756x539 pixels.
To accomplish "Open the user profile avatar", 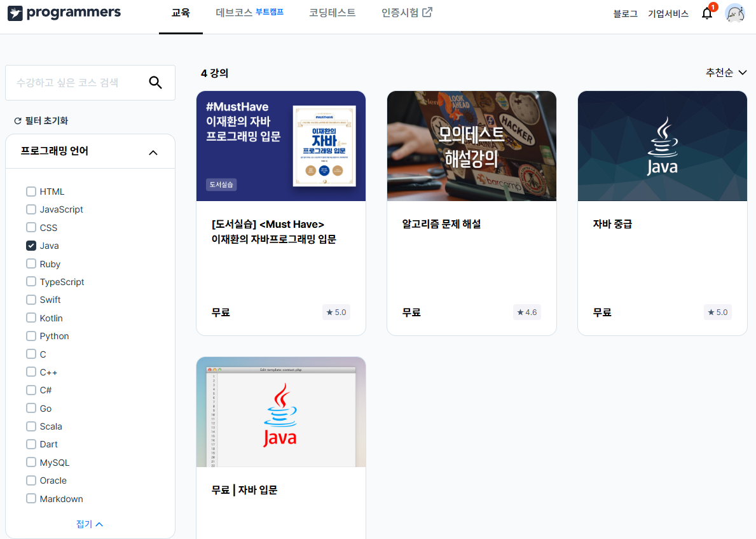I will 735,13.
